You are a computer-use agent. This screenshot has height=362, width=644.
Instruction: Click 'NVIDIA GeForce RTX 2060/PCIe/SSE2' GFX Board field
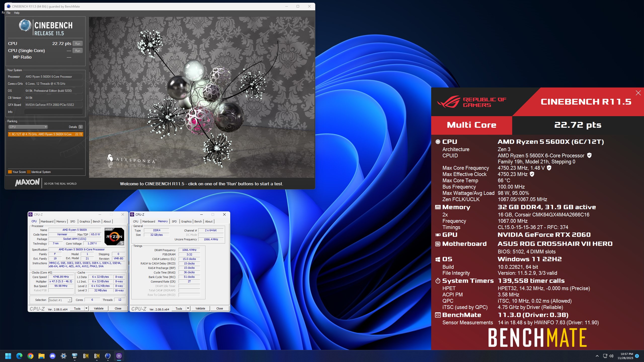[x=54, y=105]
